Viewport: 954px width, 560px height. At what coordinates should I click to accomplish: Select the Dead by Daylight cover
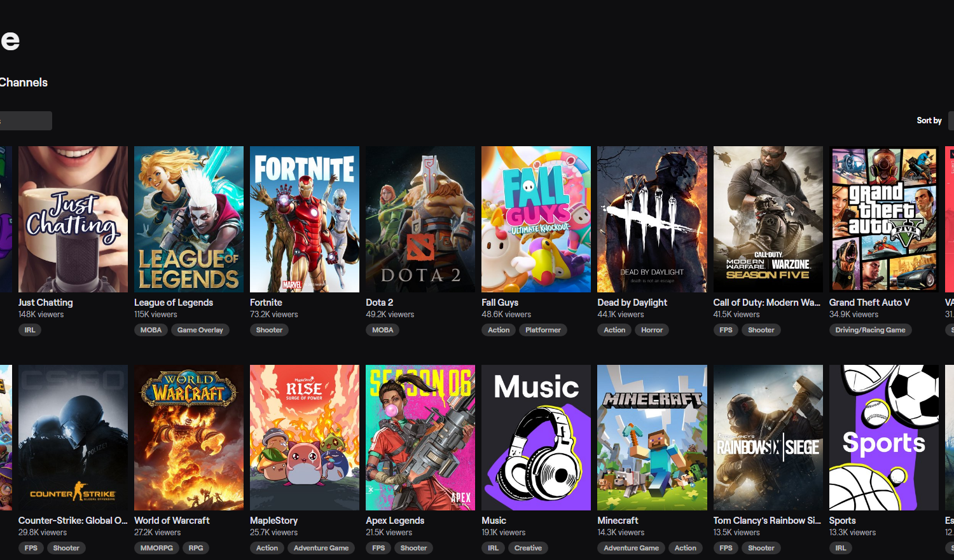pyautogui.click(x=652, y=219)
